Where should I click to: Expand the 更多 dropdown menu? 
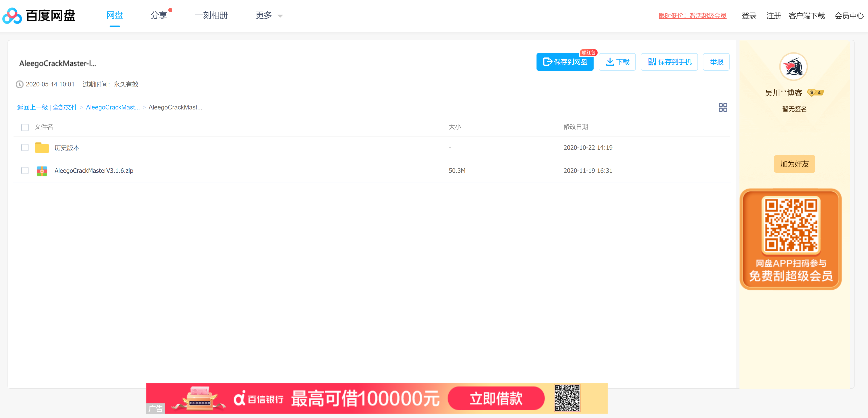coord(269,16)
